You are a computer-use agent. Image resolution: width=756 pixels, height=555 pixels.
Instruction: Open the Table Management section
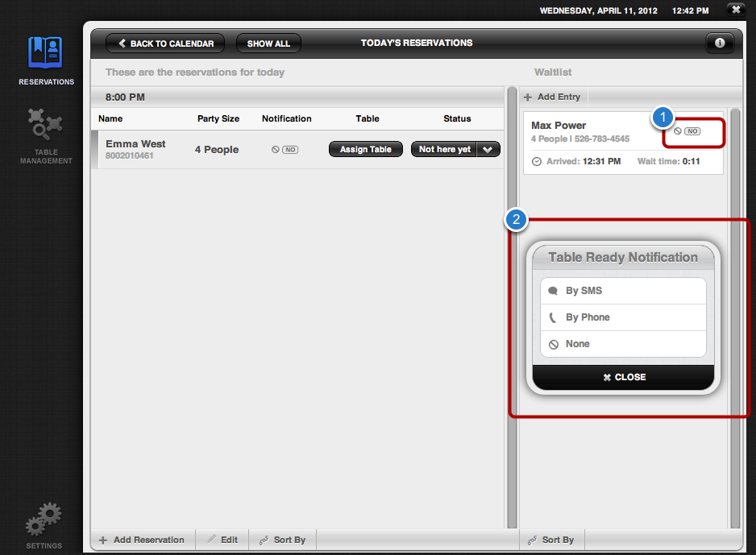coord(46,136)
